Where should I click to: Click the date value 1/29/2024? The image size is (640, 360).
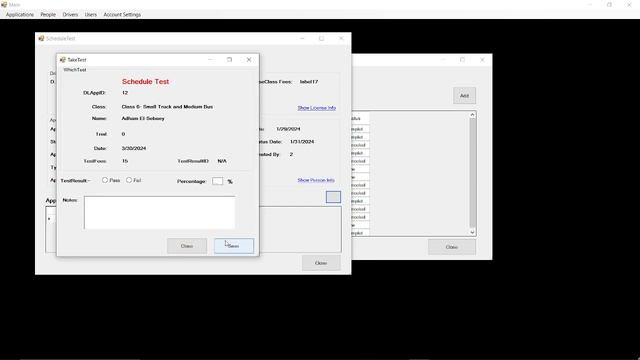click(x=288, y=129)
